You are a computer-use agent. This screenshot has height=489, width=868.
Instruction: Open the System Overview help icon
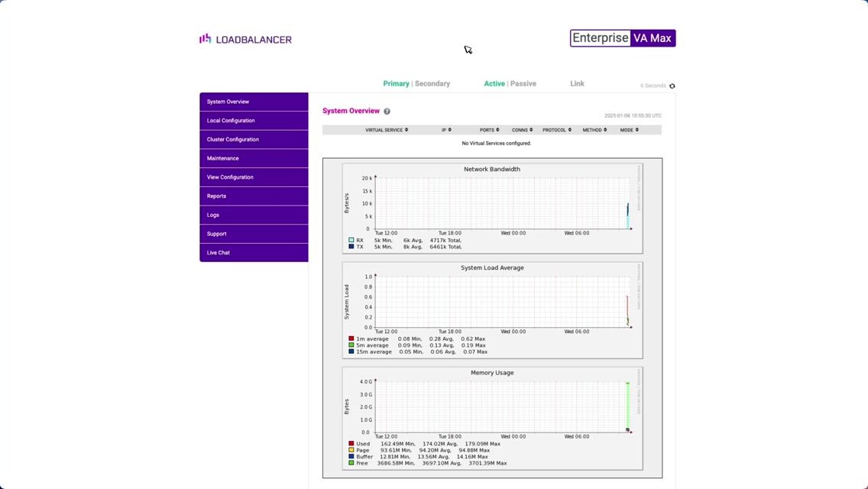click(387, 112)
